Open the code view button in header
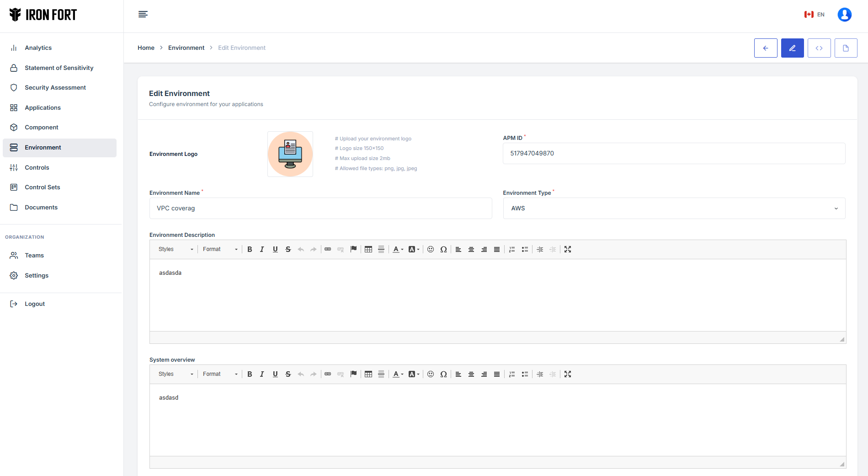 click(819, 48)
